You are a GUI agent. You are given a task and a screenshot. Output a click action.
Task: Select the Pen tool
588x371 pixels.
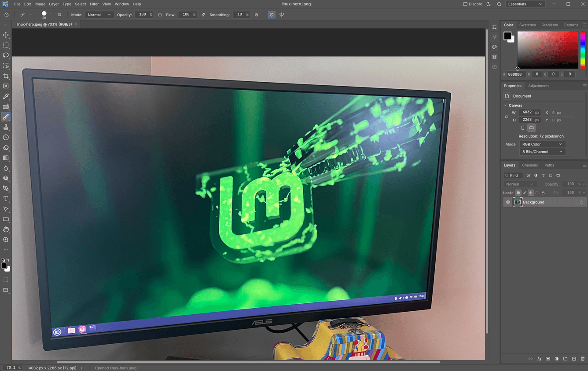pyautogui.click(x=6, y=189)
